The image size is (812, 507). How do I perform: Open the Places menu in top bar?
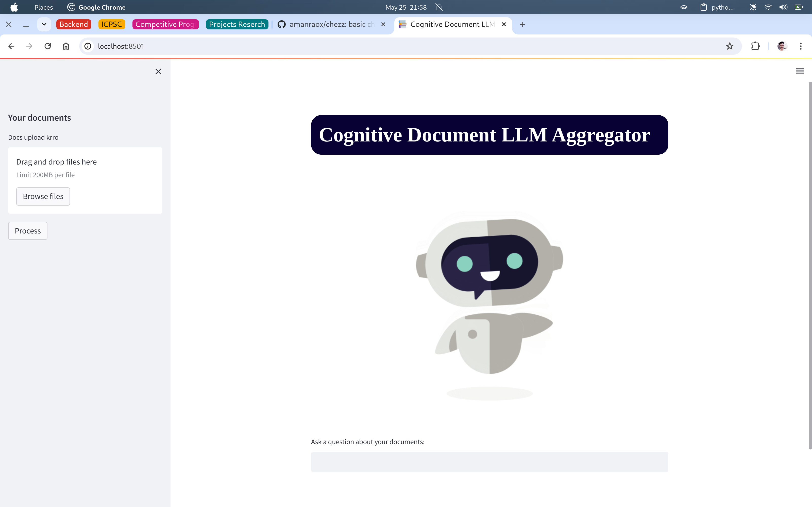[44, 7]
